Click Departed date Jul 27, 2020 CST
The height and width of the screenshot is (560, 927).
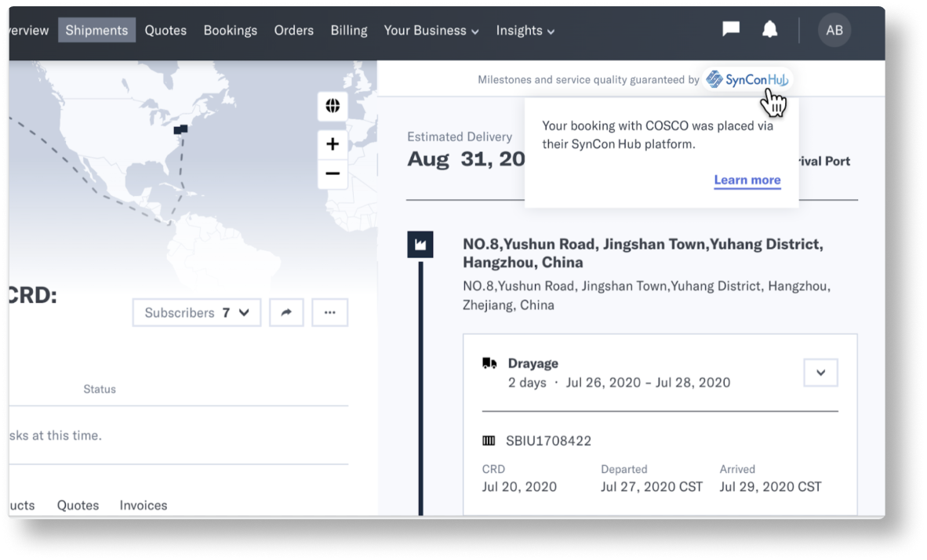coord(652,487)
